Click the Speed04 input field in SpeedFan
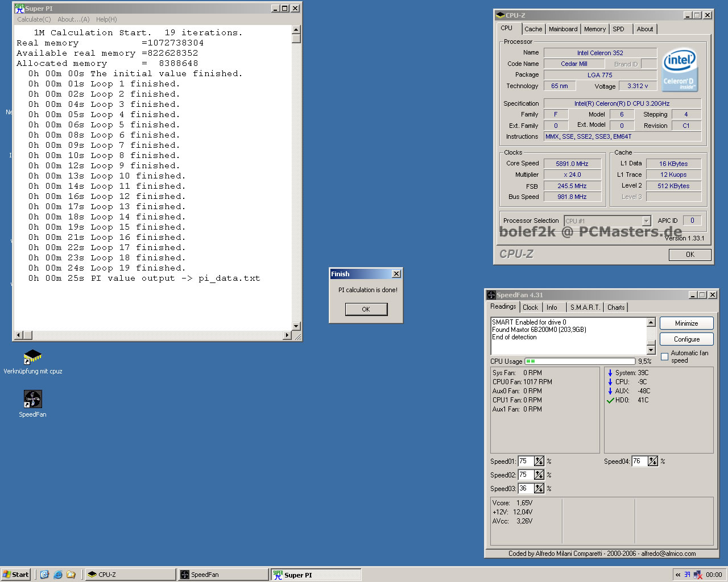728x582 pixels. (639, 462)
